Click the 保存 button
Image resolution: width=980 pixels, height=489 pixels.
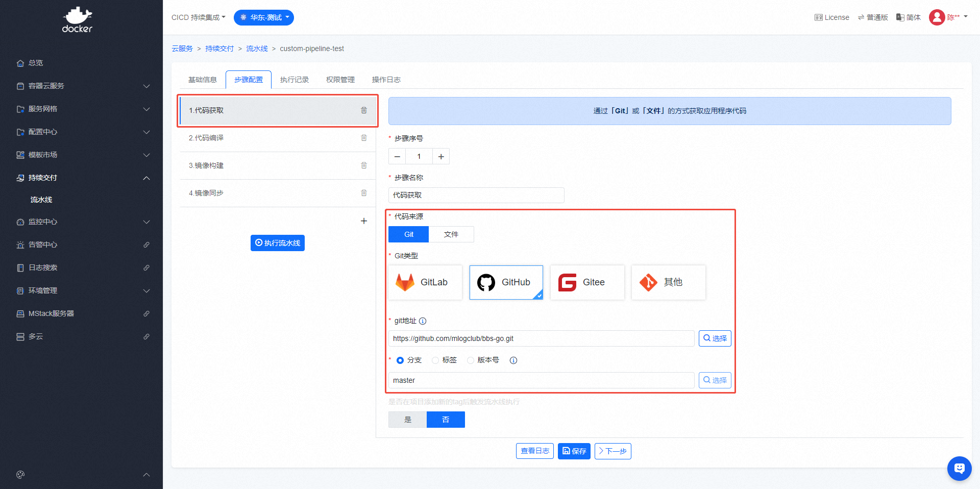pos(574,451)
